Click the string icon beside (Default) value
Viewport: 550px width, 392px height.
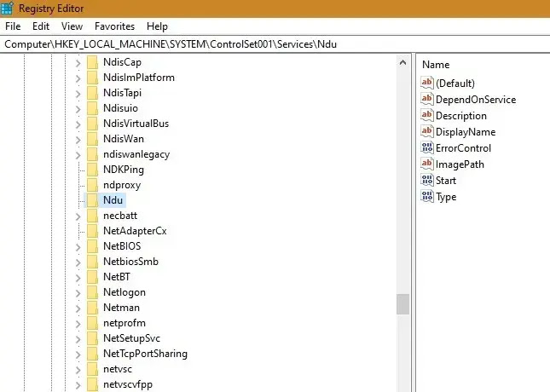tap(427, 84)
